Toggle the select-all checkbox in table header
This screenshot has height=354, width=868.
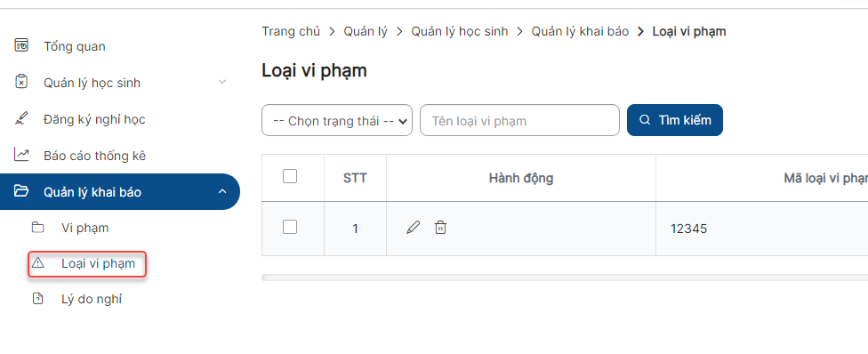click(x=290, y=176)
